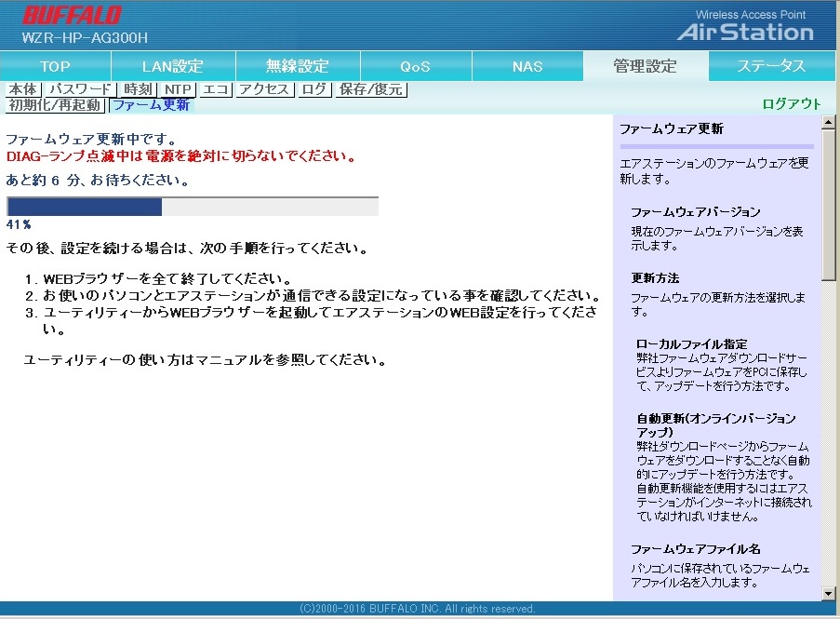The height and width of the screenshot is (619, 840).
Task: Click the WZR-HP-AG300H model name
Action: [85, 38]
